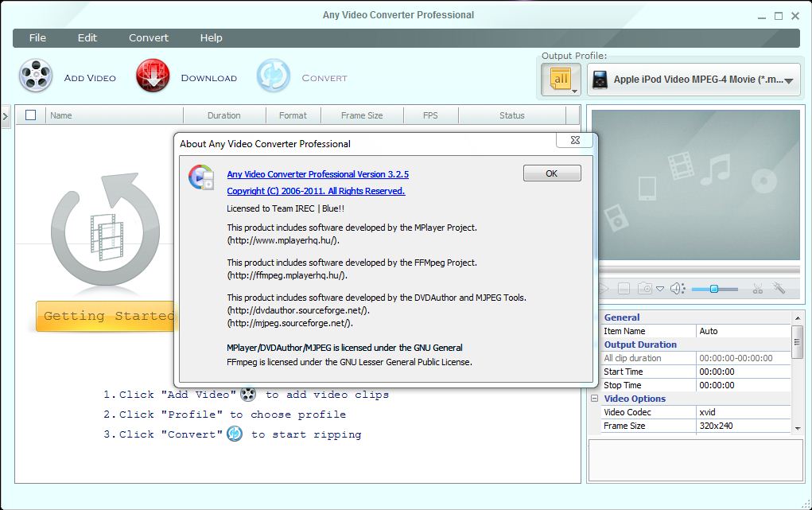Click the video preview area
The image size is (812, 510).
(x=695, y=185)
